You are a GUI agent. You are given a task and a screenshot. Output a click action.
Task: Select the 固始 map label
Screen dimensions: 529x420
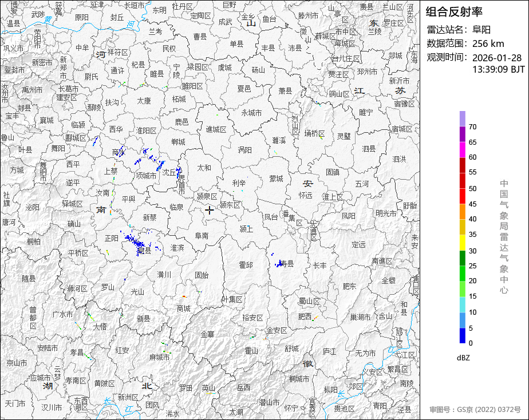(202, 275)
